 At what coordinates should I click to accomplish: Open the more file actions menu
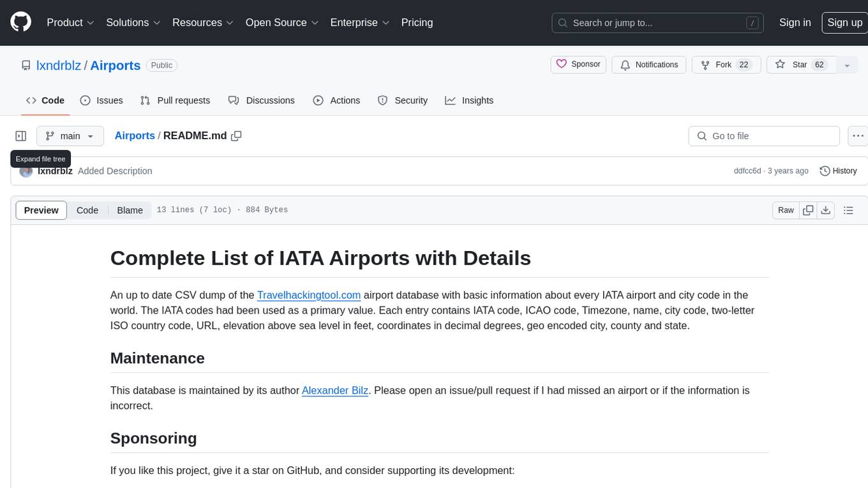tap(858, 136)
